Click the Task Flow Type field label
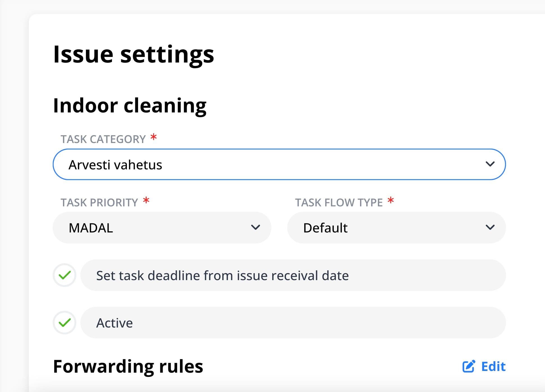Viewport: 545px width, 392px height. coord(339,202)
